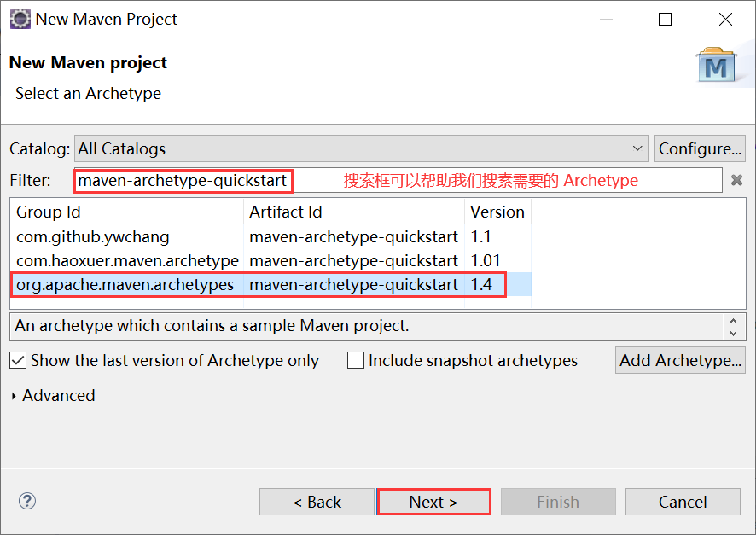
Task: Select the com.github.ywchang archetype row
Action: coord(256,236)
